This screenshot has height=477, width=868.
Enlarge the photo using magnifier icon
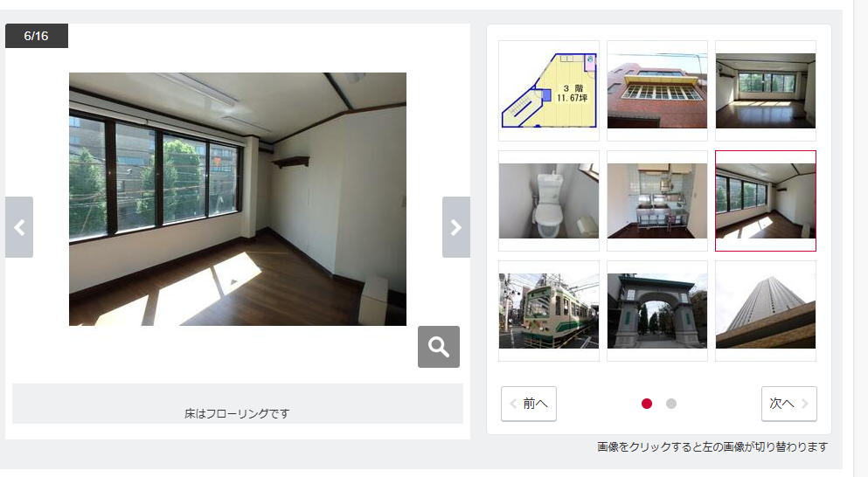pyautogui.click(x=439, y=347)
